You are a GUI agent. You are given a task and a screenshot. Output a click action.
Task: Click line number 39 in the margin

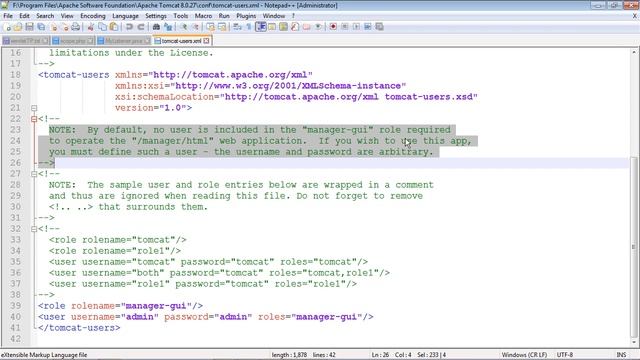pos(16,306)
